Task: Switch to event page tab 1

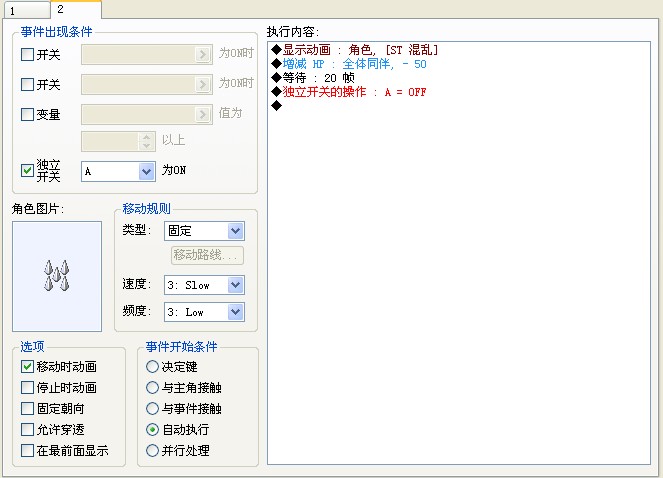Action: click(27, 11)
